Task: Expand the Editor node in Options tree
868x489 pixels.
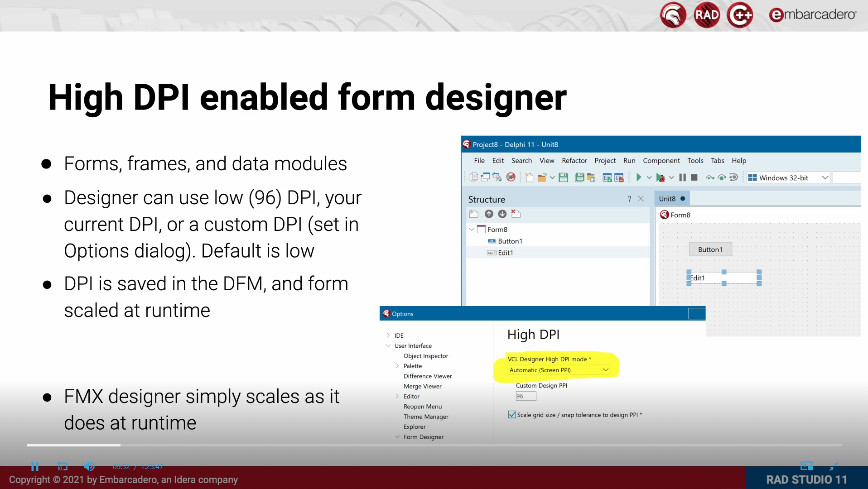Action: [397, 396]
